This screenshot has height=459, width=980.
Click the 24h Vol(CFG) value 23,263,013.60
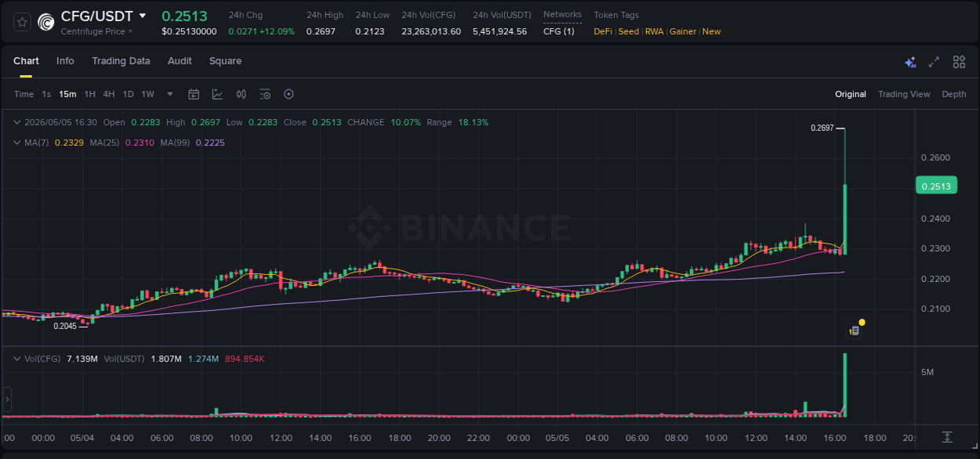[431, 31]
